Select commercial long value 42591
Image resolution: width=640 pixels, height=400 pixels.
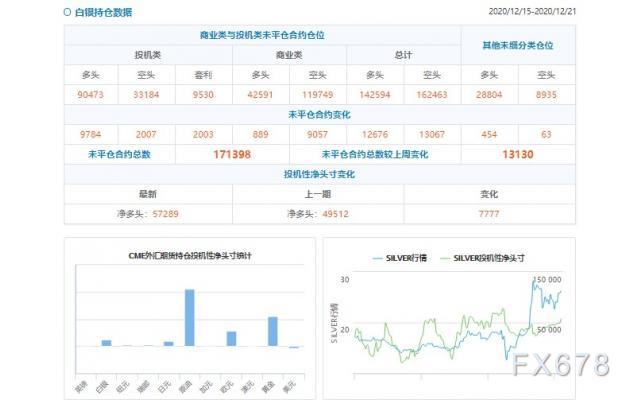point(260,95)
